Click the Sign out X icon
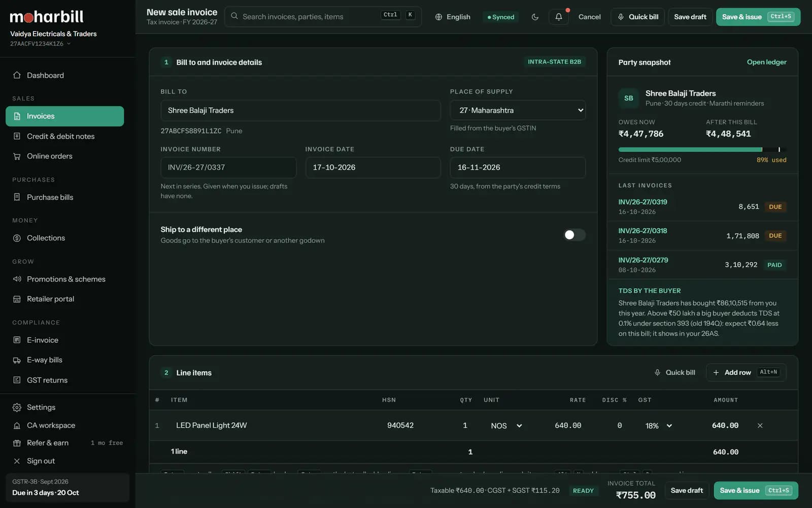 [17, 461]
